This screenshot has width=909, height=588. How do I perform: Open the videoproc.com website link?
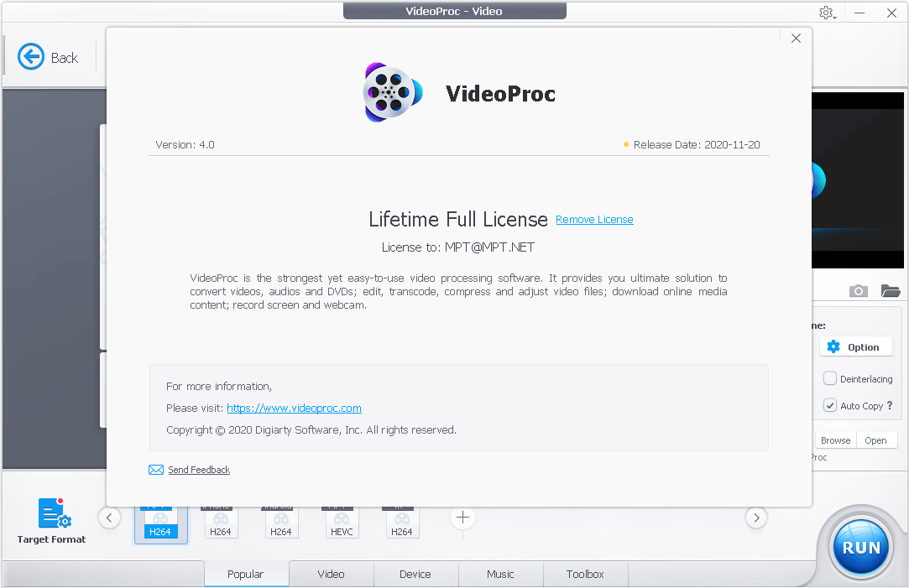tap(294, 408)
